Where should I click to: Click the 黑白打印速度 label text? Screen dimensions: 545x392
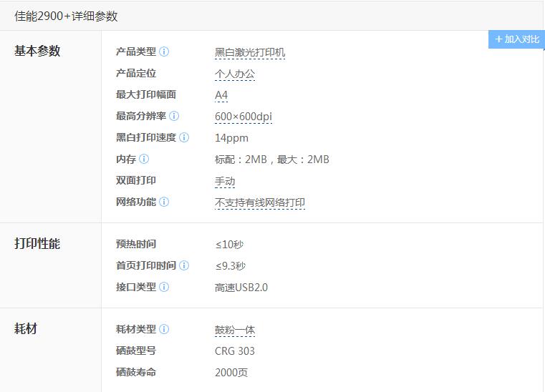point(146,137)
